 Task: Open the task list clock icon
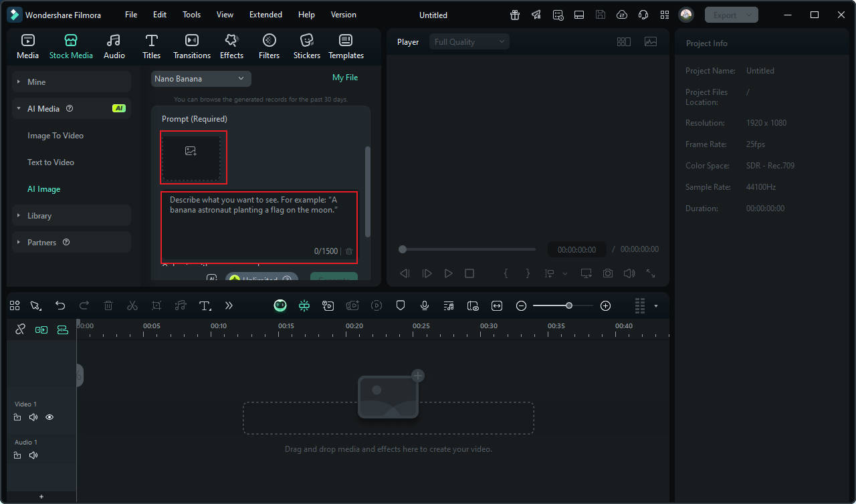558,15
